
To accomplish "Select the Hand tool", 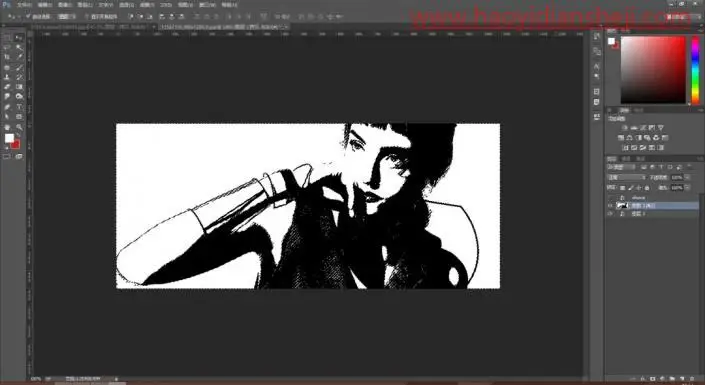I will (7, 127).
